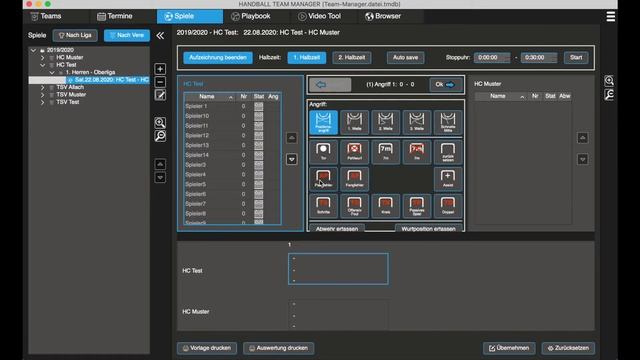Record Passives Spiel
This screenshot has width=640, height=360.
[417, 206]
